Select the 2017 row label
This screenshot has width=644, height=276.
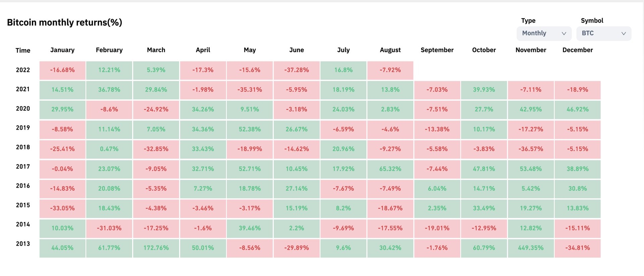[23, 167]
